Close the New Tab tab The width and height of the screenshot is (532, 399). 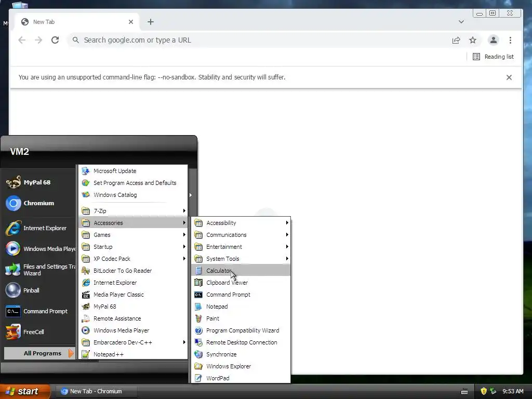click(x=130, y=22)
